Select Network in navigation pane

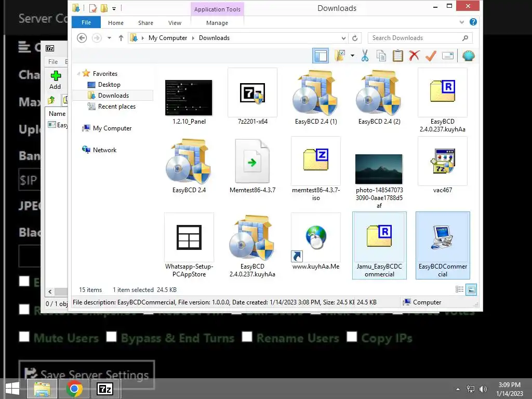(104, 150)
